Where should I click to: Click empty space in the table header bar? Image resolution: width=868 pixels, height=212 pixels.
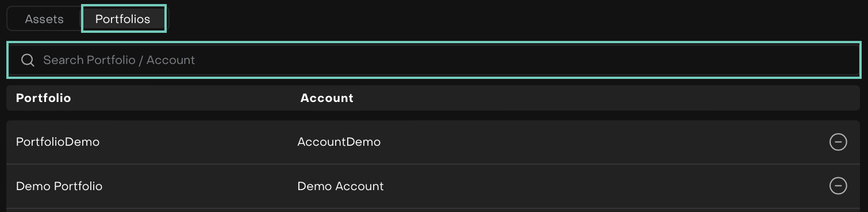(x=604, y=98)
